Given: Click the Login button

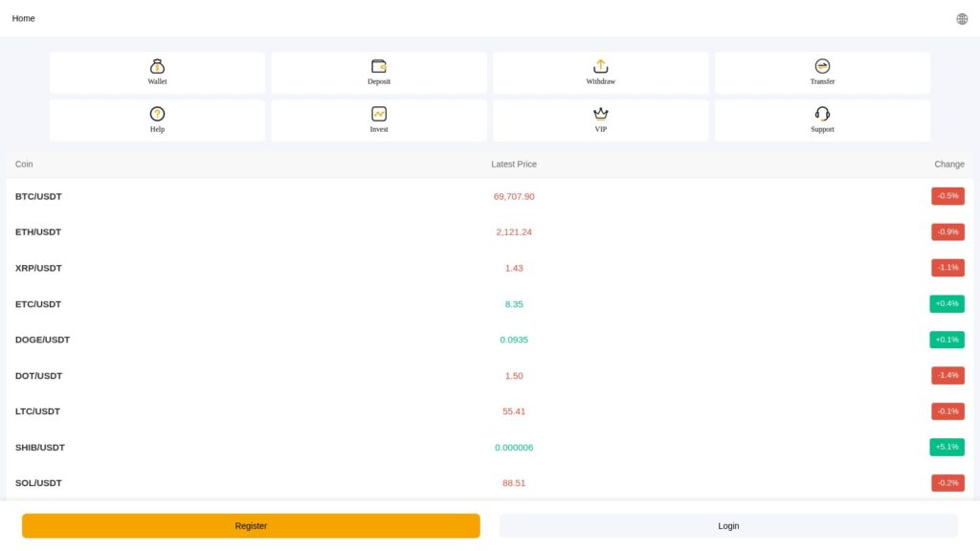Looking at the screenshot, I should pos(728,525).
